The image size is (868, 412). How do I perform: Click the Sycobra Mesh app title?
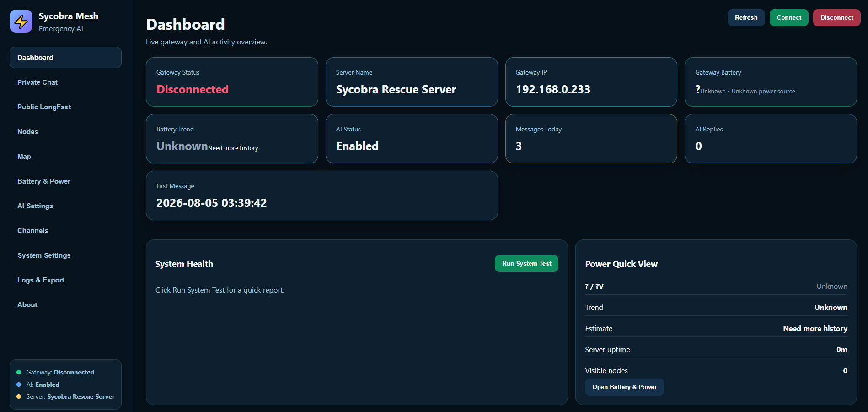[69, 16]
